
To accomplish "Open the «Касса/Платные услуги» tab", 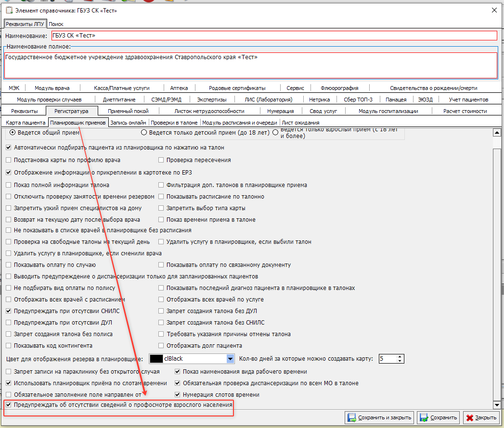I will (121, 88).
